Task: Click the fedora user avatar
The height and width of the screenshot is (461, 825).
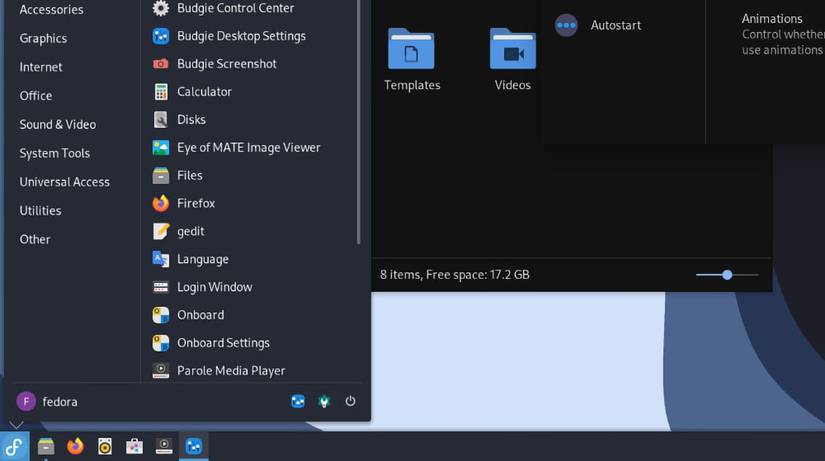Action: [26, 402]
